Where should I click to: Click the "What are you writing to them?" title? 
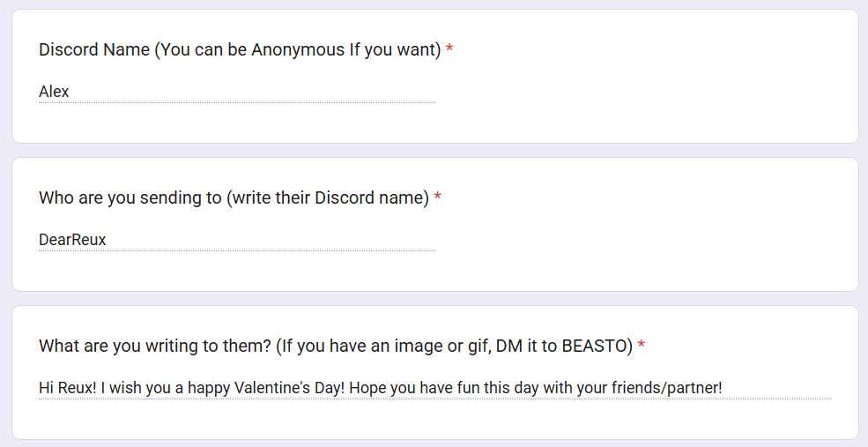pos(154,346)
